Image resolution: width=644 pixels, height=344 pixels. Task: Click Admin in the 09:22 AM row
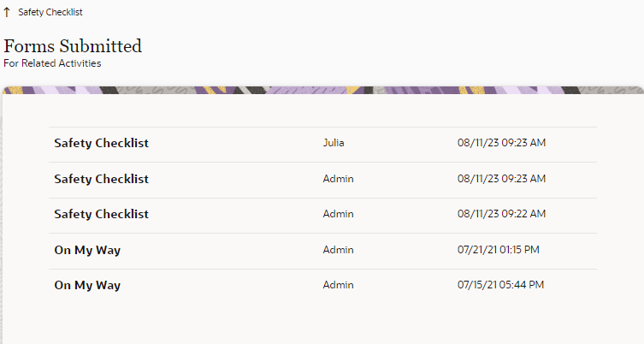338,214
